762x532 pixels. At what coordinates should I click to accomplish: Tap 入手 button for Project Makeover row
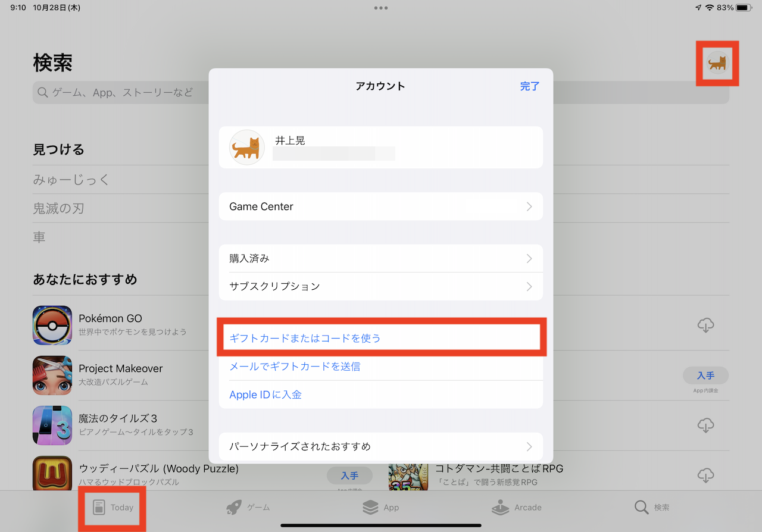click(705, 375)
